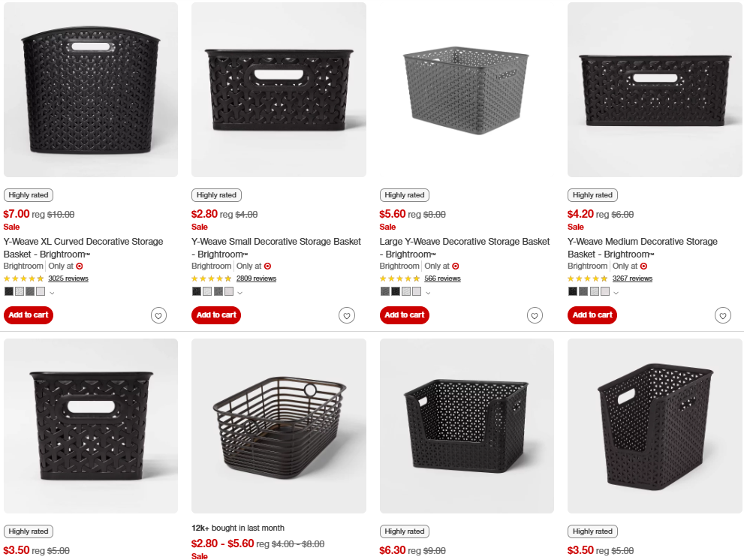744x560 pixels.
Task: Choose first color swatch on Y-Weave Medium basket
Action: 573,291
